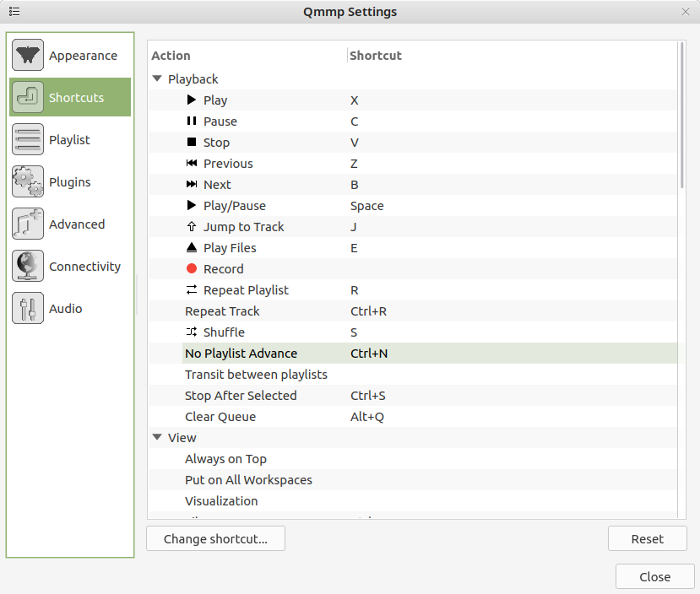
Task: Select the Put on All Workspaces row
Action: pos(413,480)
